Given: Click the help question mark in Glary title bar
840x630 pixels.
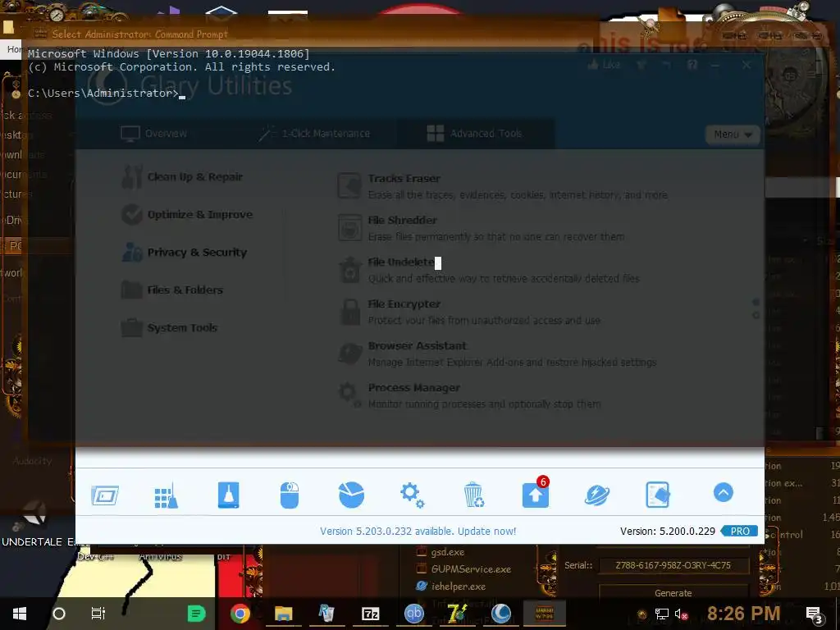Looking at the screenshot, I should click(692, 65).
